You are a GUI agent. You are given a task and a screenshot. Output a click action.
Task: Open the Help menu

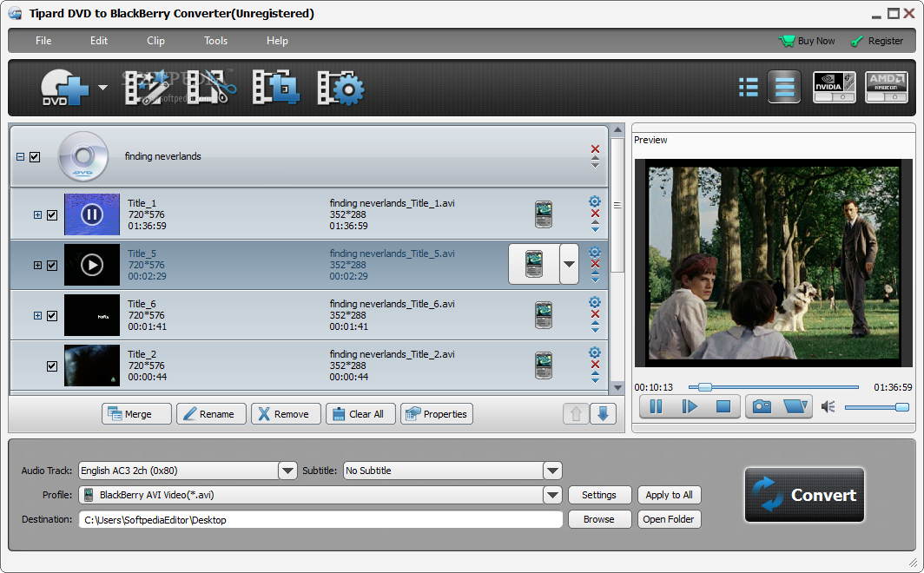[x=277, y=41]
